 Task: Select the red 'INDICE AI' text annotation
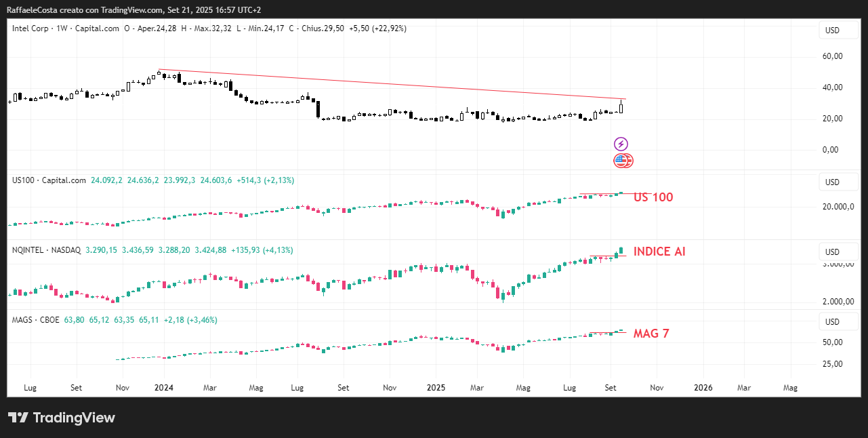[659, 252]
